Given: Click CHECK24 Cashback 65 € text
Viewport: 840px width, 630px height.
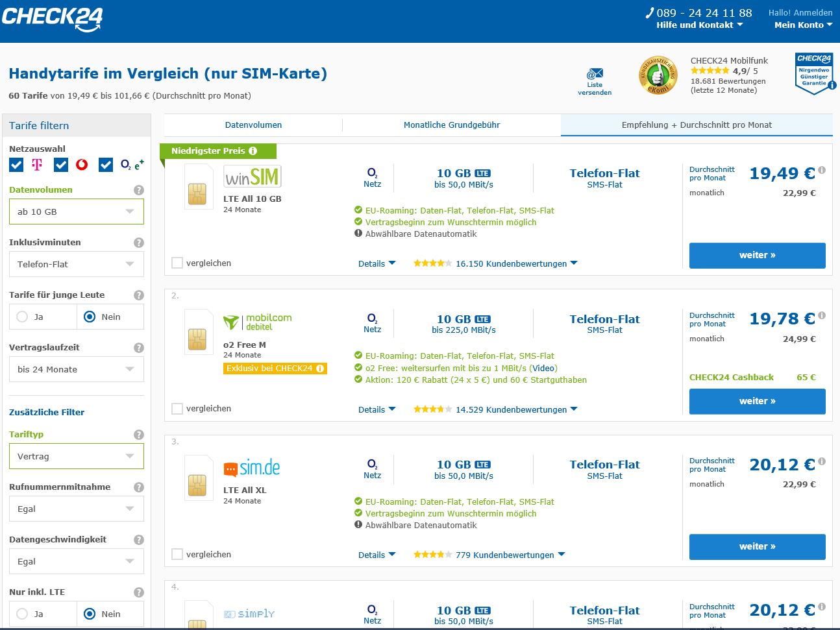Looking at the screenshot, I should tap(752, 377).
